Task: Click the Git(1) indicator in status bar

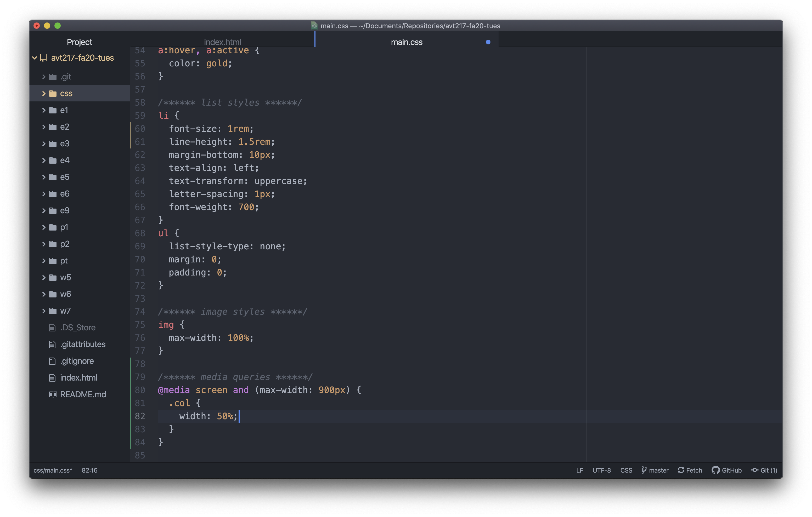Action: point(767,470)
